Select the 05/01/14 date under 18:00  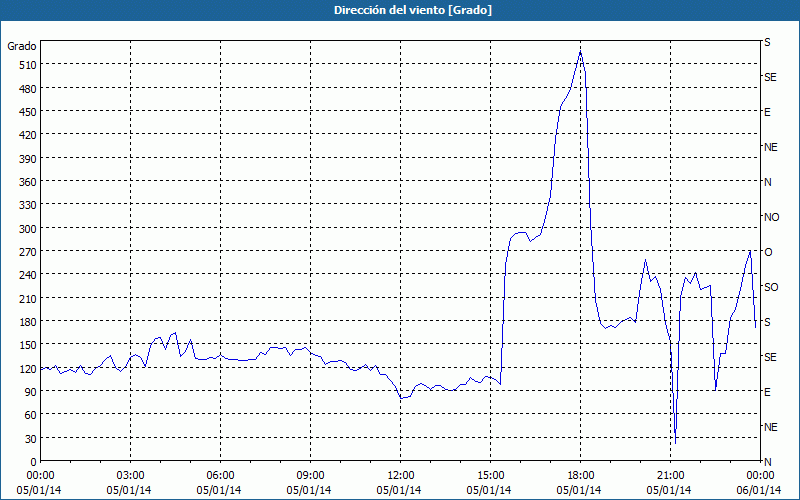coord(579,490)
